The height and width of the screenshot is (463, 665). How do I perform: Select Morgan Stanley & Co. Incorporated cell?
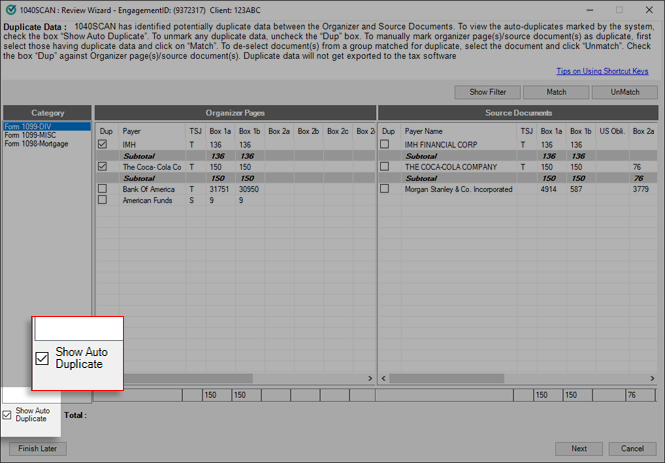(459, 189)
